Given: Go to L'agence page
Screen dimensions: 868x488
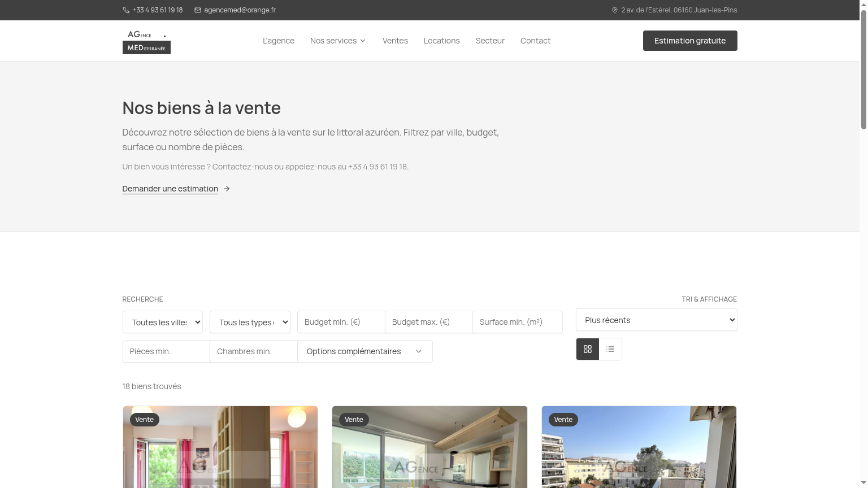Looking at the screenshot, I should tap(279, 41).
